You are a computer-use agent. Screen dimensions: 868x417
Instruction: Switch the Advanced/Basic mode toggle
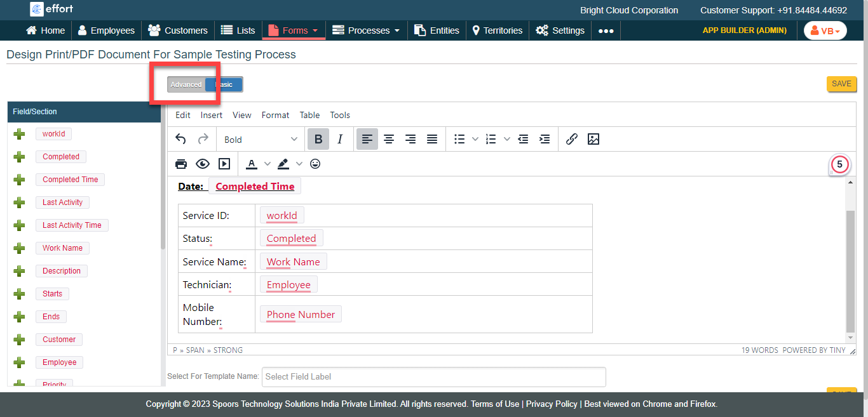[x=205, y=84]
